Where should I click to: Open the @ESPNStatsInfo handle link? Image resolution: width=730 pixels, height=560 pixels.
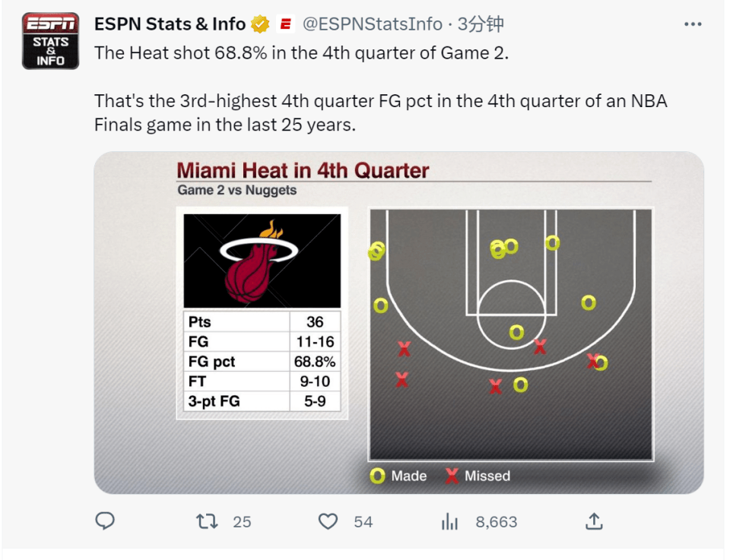point(373,24)
